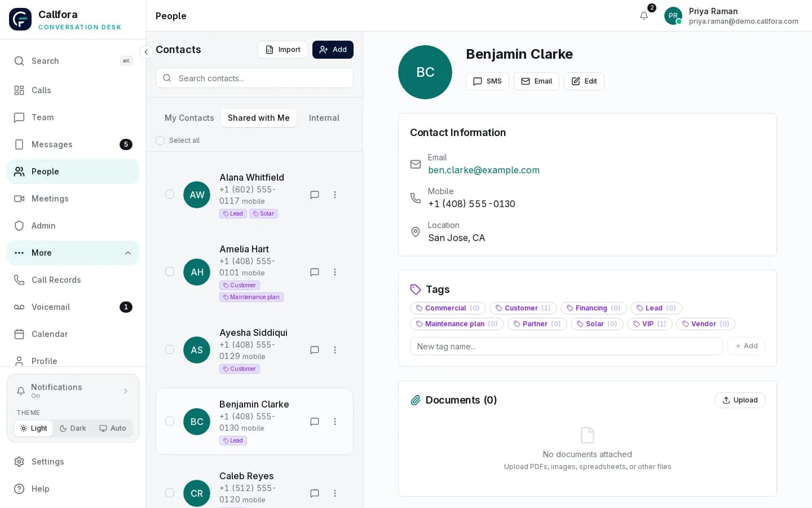
Task: Select the checkbox for Alana Whitfield
Action: (x=170, y=194)
